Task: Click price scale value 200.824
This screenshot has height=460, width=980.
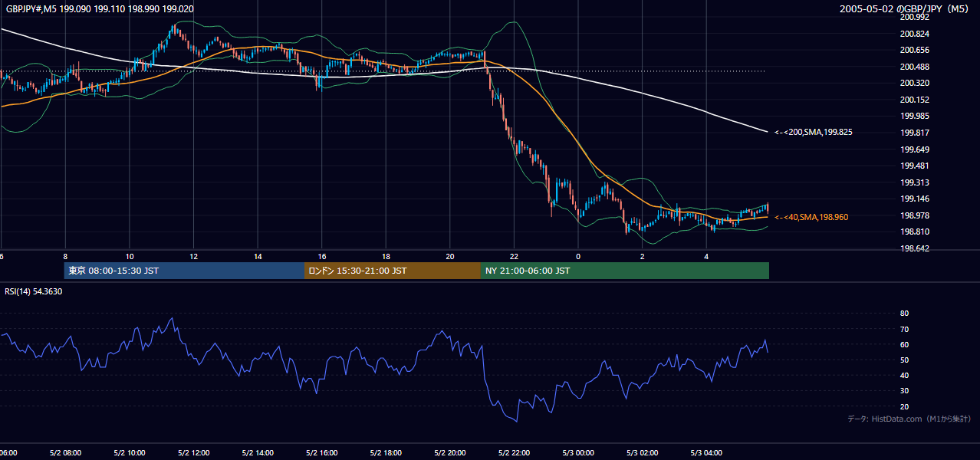Action: coord(913,34)
